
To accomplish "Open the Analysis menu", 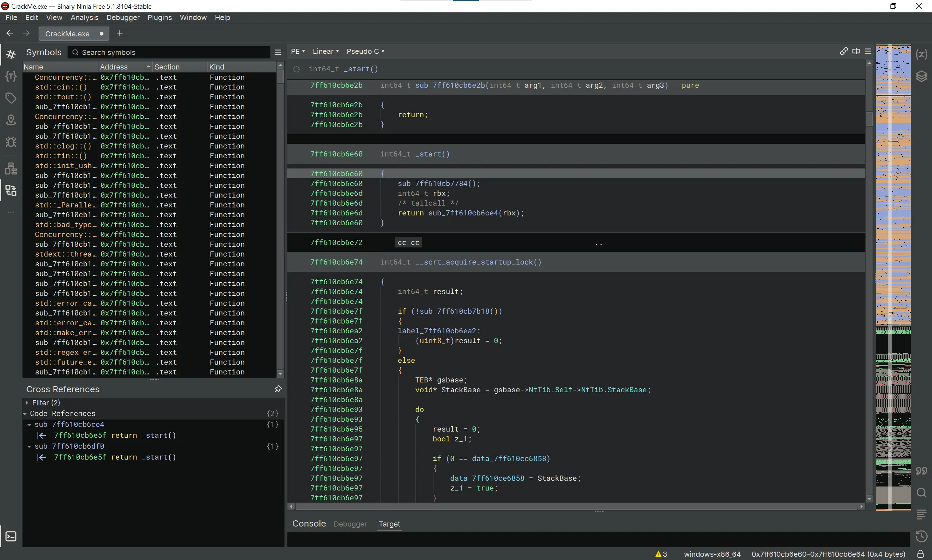I will [x=84, y=17].
